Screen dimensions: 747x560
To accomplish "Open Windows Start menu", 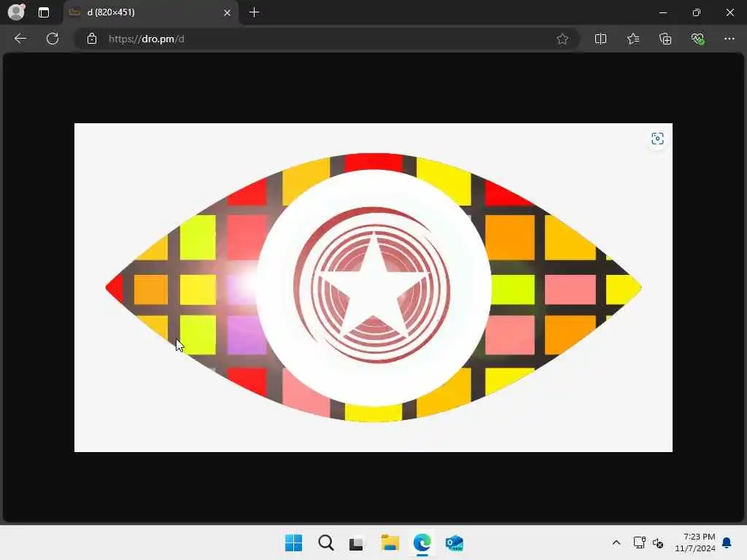I will [293, 542].
